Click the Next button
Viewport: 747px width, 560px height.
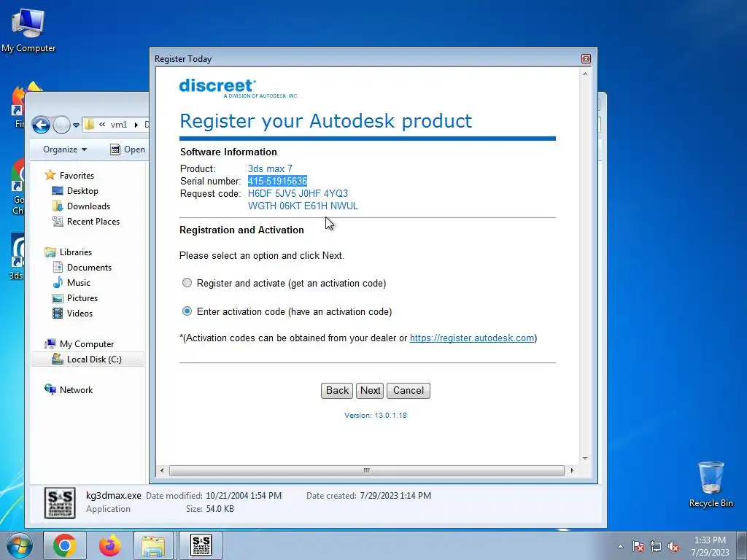click(x=370, y=391)
